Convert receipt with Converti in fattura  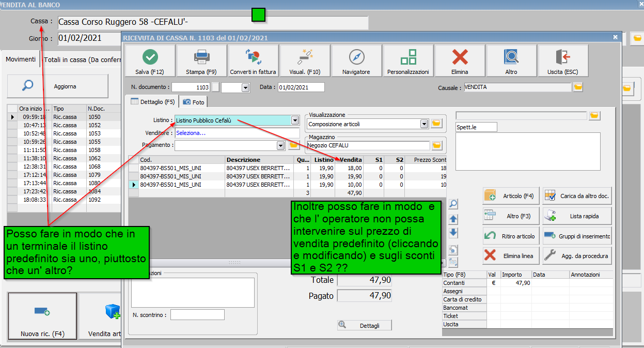[253, 60]
